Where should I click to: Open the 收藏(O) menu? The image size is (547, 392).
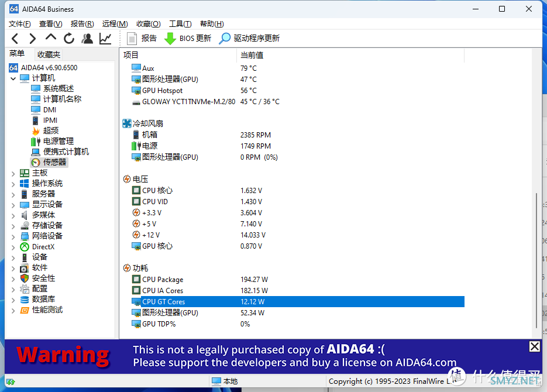coord(148,24)
